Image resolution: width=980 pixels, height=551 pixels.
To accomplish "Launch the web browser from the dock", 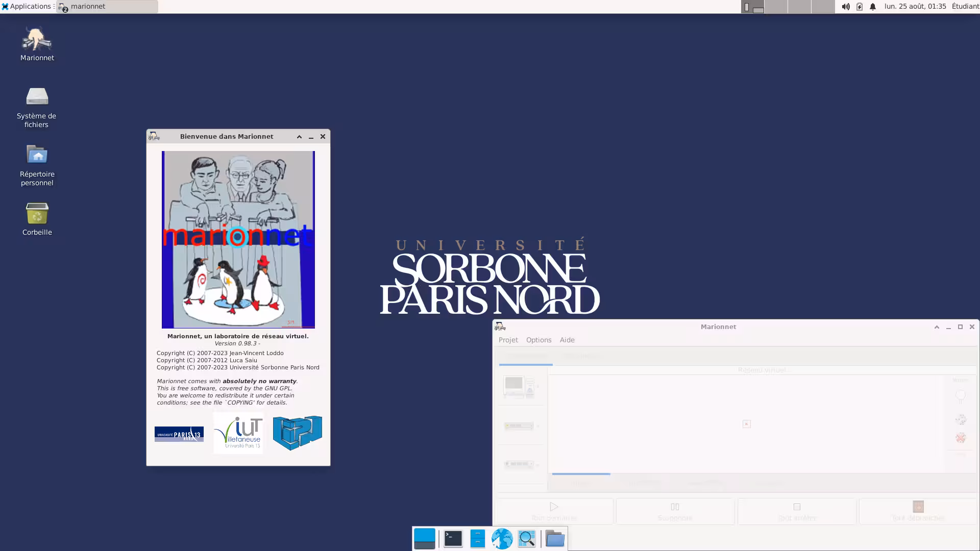I will click(502, 538).
